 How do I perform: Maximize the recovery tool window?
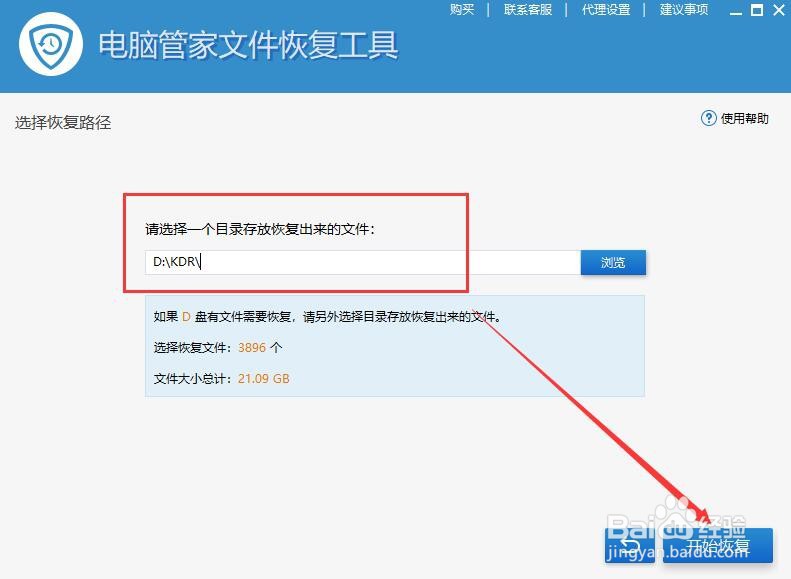(757, 10)
